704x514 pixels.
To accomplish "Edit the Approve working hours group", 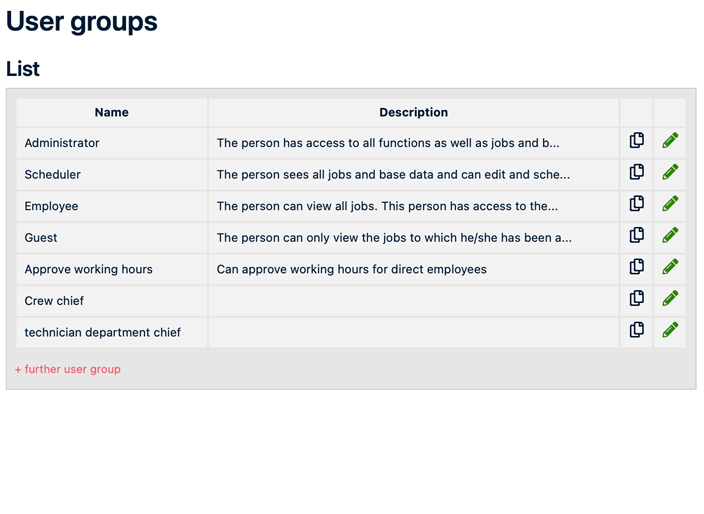I will (670, 268).
